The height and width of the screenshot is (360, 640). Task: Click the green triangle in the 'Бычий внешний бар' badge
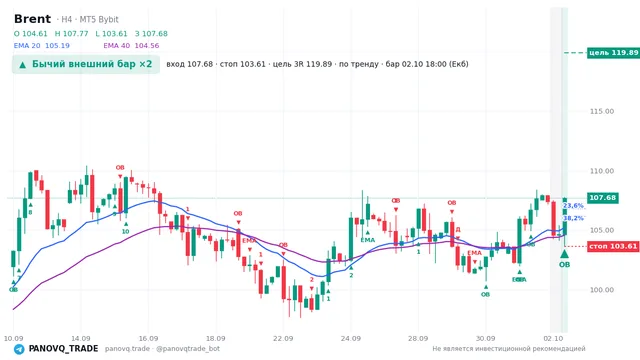23,64
